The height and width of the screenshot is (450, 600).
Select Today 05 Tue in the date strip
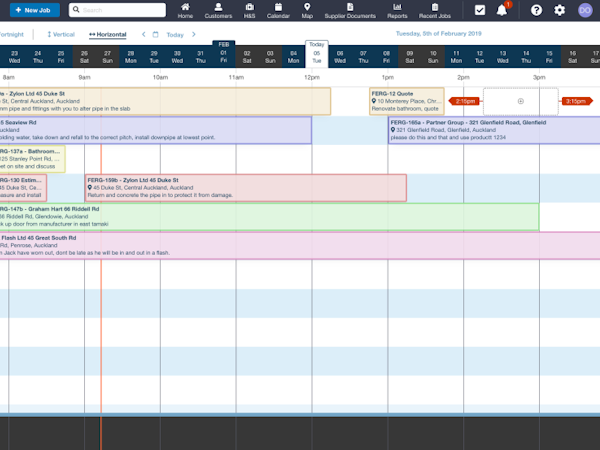click(x=316, y=54)
